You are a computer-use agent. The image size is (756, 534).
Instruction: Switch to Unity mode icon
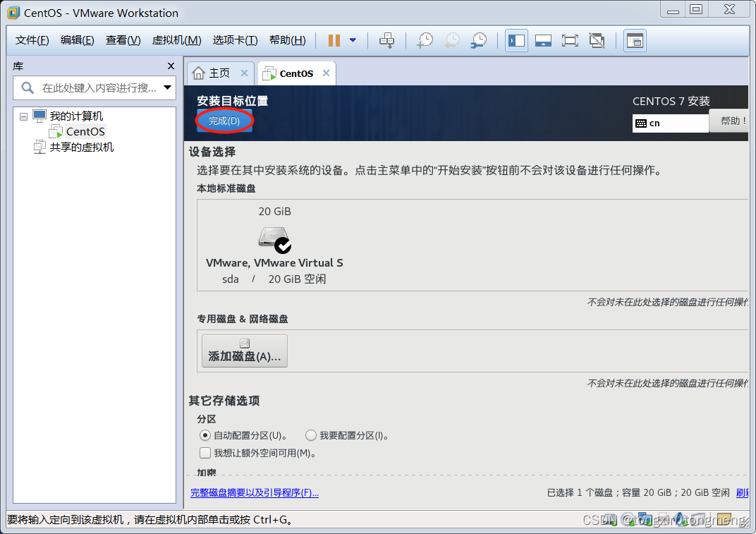pyautogui.click(x=597, y=40)
